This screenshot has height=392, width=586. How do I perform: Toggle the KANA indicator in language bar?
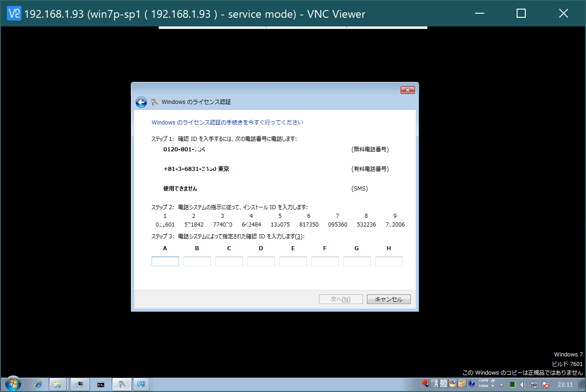(483, 386)
